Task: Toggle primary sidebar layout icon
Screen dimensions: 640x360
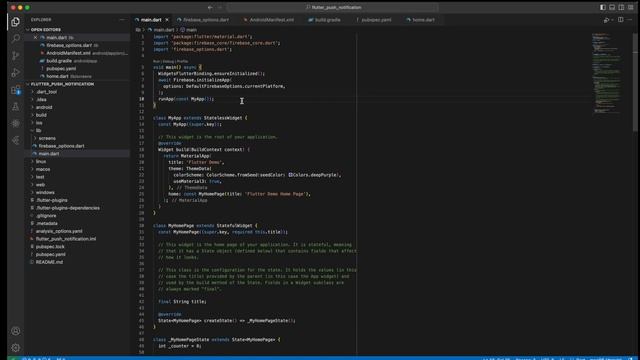Action: [x=602, y=7]
